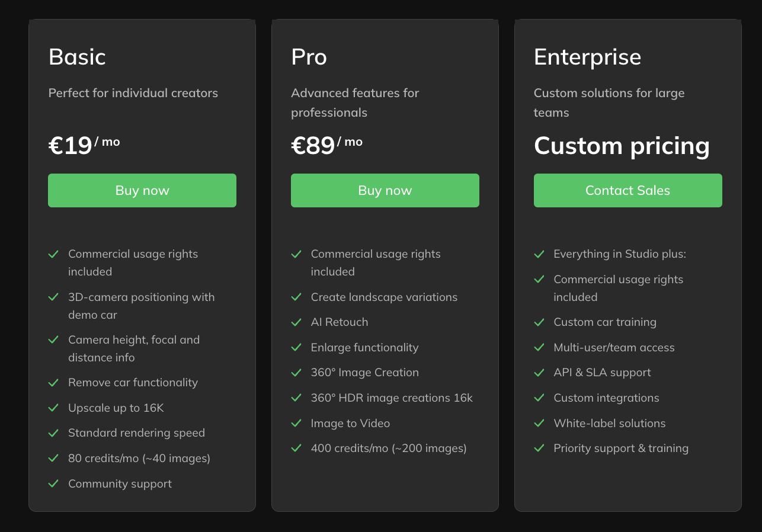Click the Basic plan heading
762x532 pixels.
pos(77,57)
